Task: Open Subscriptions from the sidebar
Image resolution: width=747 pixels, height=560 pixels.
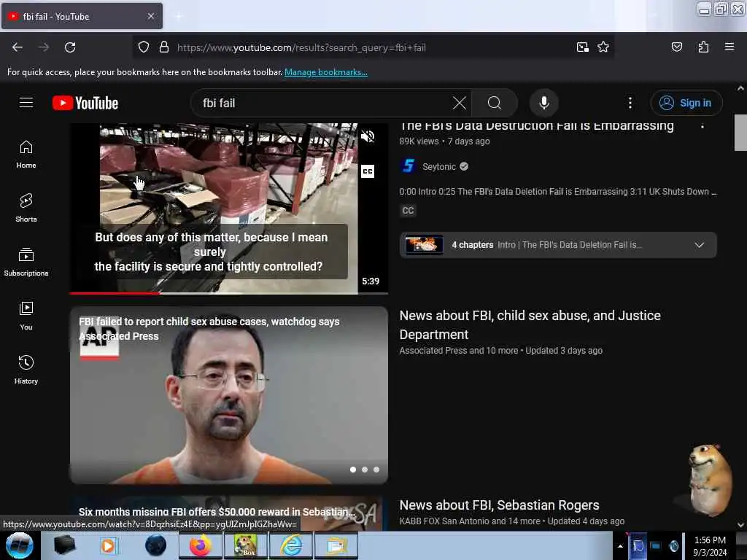Action: coord(26,262)
